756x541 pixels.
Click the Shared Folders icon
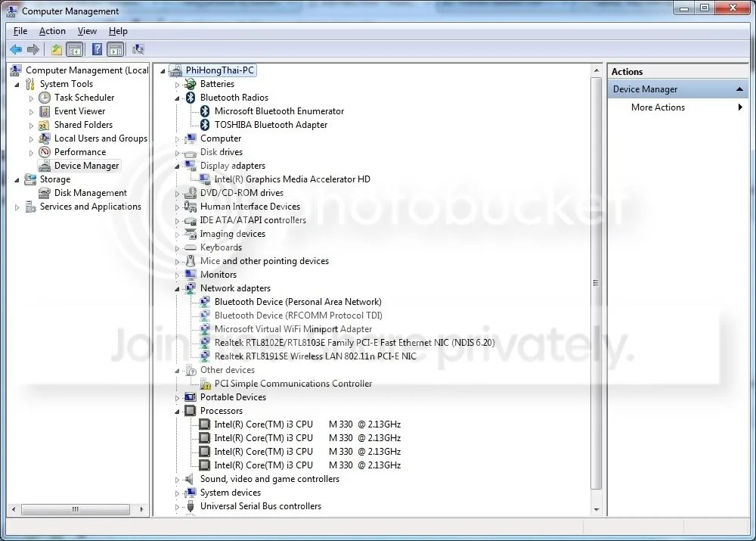click(45, 125)
